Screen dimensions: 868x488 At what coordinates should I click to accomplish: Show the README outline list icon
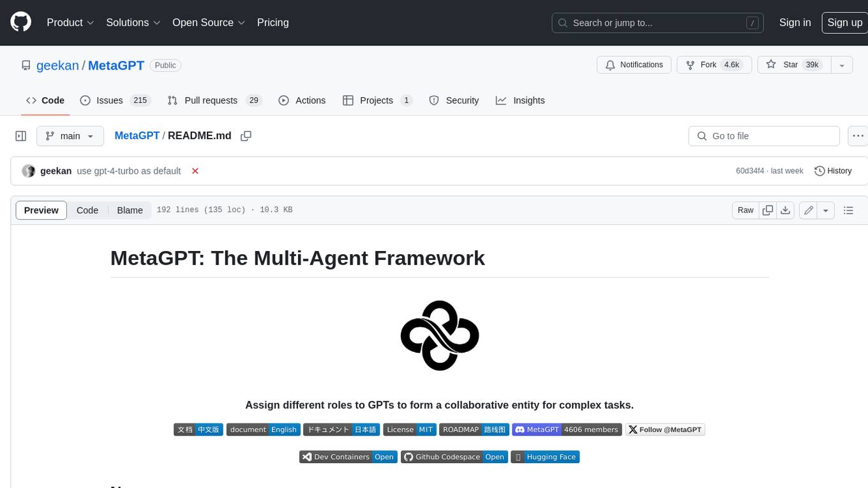848,210
